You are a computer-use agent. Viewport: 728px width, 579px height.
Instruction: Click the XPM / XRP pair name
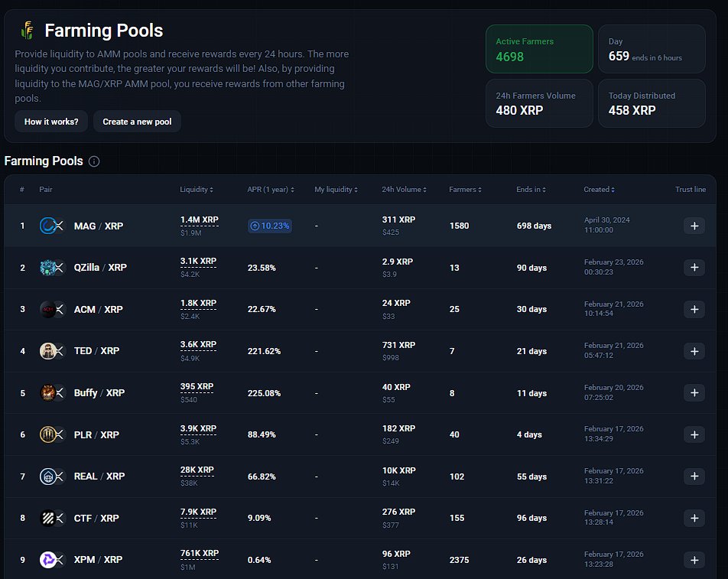[x=98, y=560]
